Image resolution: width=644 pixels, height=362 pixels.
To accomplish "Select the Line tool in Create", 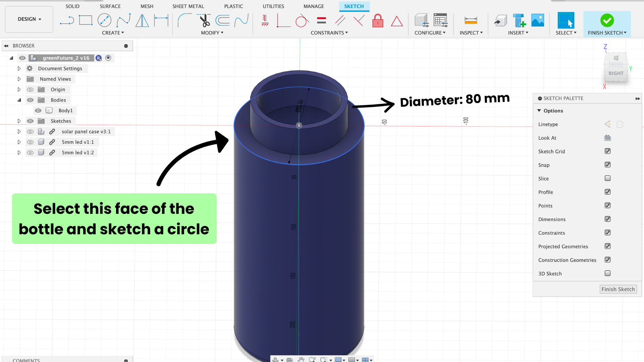I will click(67, 21).
